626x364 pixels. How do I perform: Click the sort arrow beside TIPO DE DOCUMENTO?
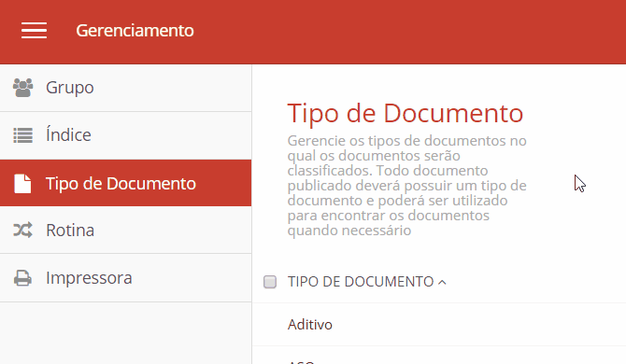click(x=442, y=282)
